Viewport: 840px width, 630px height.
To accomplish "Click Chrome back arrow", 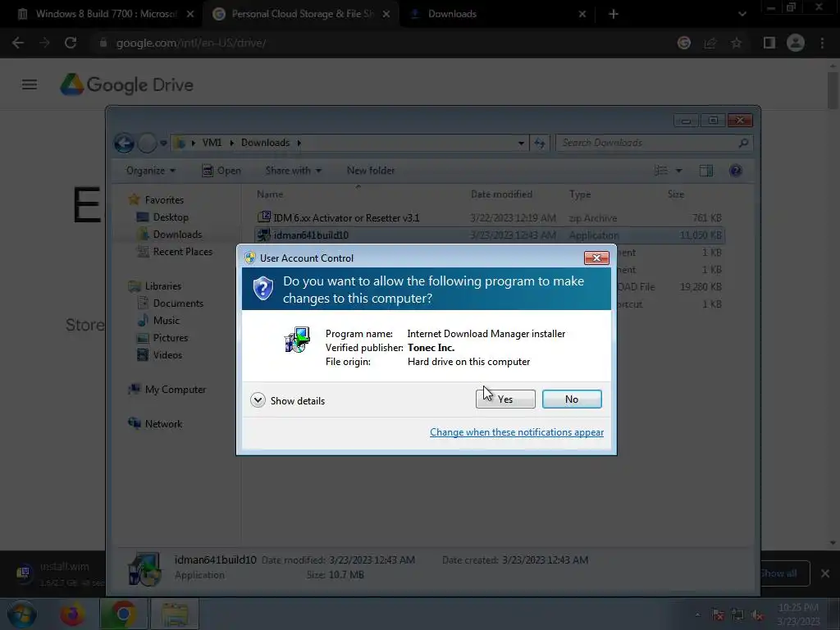I will click(x=18, y=43).
